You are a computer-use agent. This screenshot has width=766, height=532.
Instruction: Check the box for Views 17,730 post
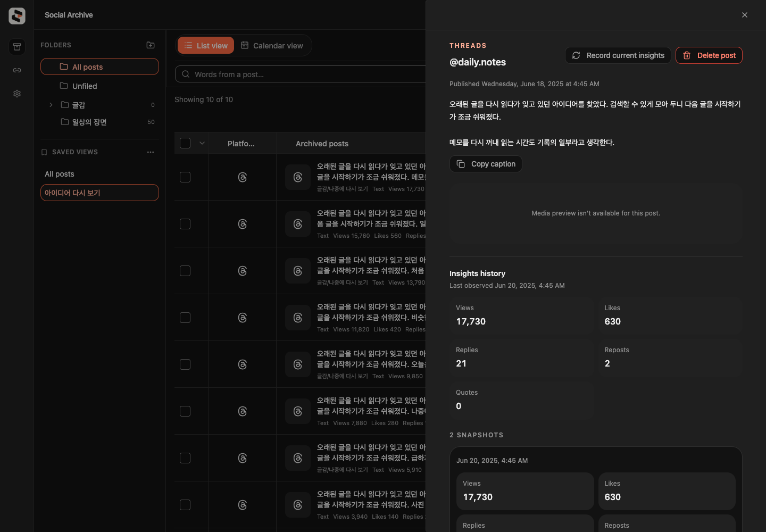pyautogui.click(x=185, y=177)
